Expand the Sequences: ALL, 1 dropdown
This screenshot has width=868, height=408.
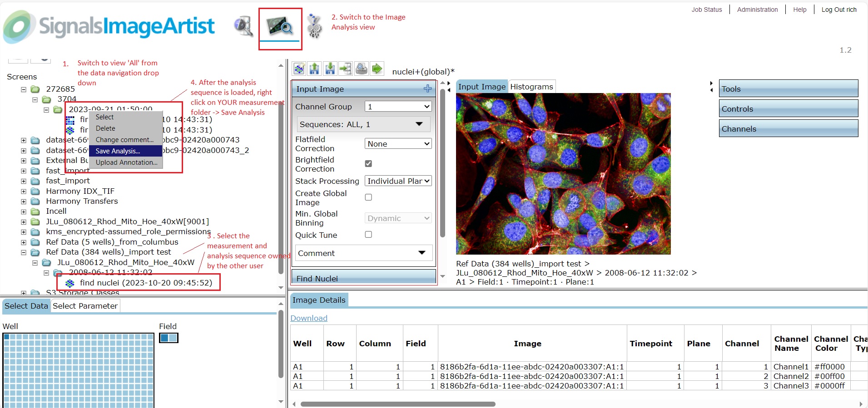(363, 124)
